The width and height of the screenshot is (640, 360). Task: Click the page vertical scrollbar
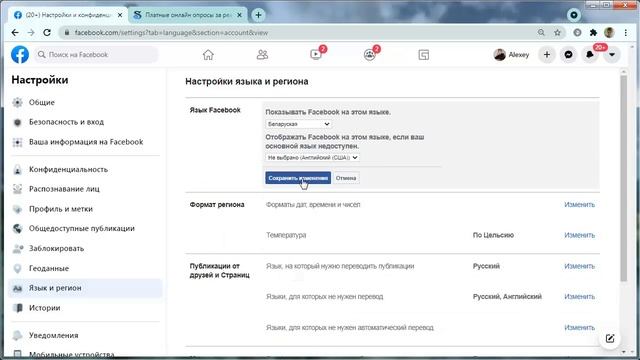(623, 178)
